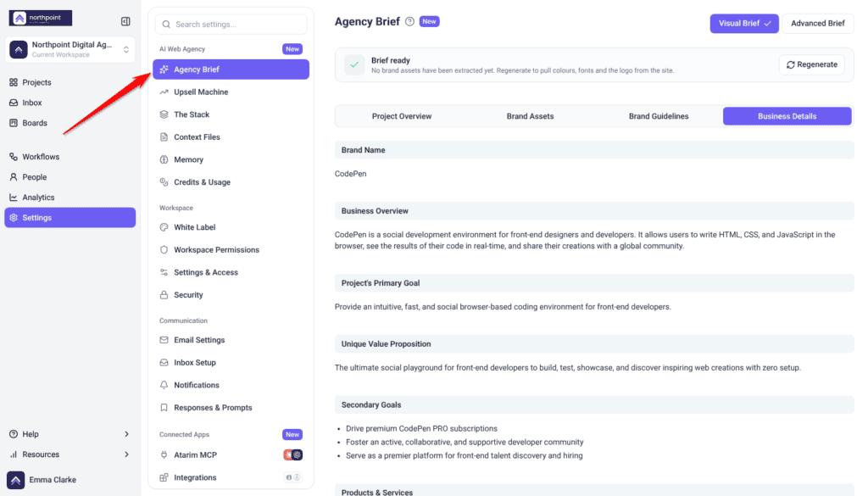Screen dimensions: 868x496
Task: Click the Secondary Goals section header
Action: click(x=594, y=404)
